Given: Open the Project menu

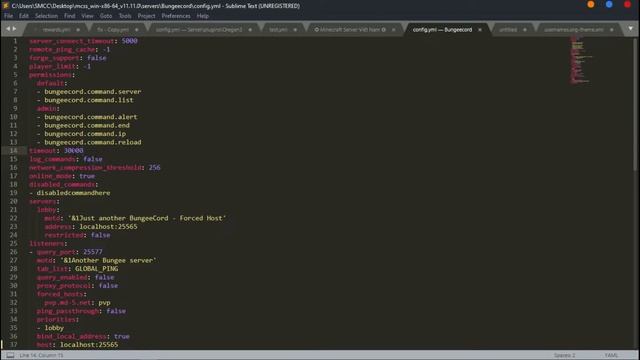Looking at the screenshot, I should tap(146, 16).
